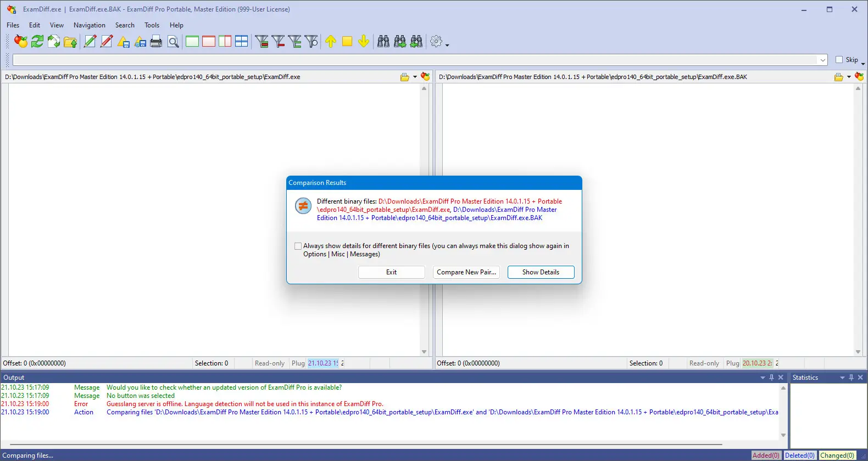Close the Statistics panel

click(x=860, y=378)
